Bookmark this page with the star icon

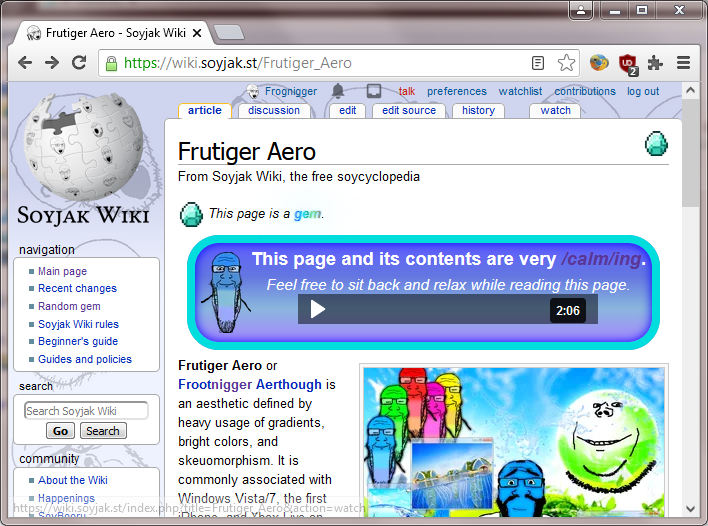coord(566,63)
